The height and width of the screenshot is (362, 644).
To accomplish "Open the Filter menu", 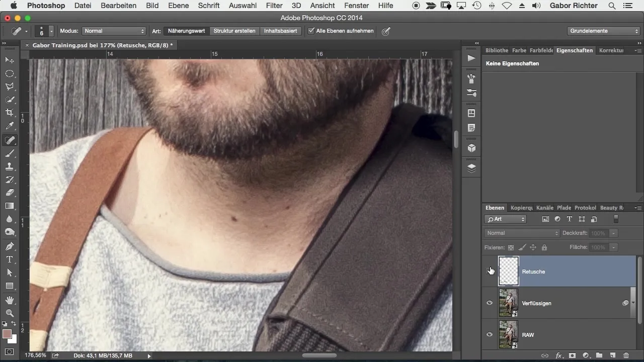I will coord(274,6).
